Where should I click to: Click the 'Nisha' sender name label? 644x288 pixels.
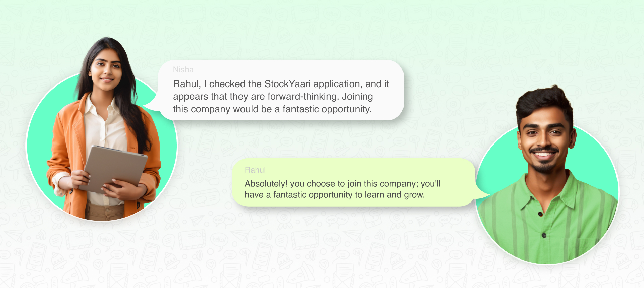pyautogui.click(x=183, y=70)
